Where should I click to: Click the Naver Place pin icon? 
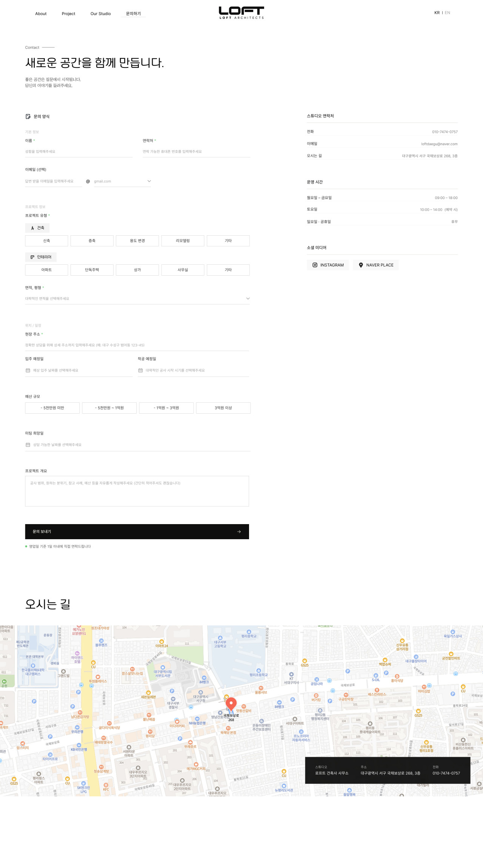(361, 265)
